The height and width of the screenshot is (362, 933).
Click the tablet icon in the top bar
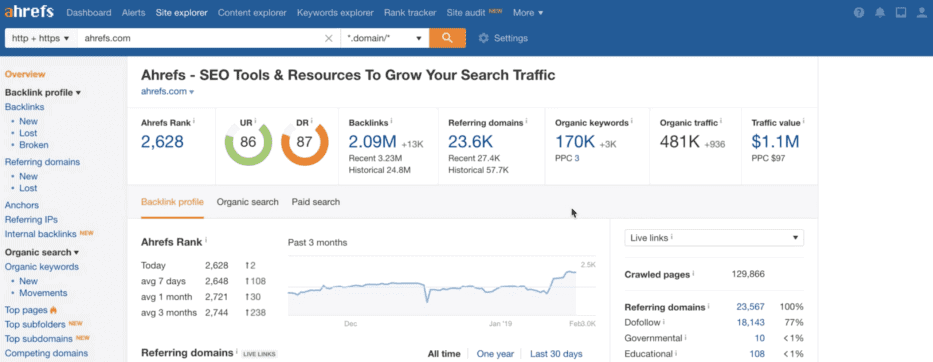tap(901, 13)
